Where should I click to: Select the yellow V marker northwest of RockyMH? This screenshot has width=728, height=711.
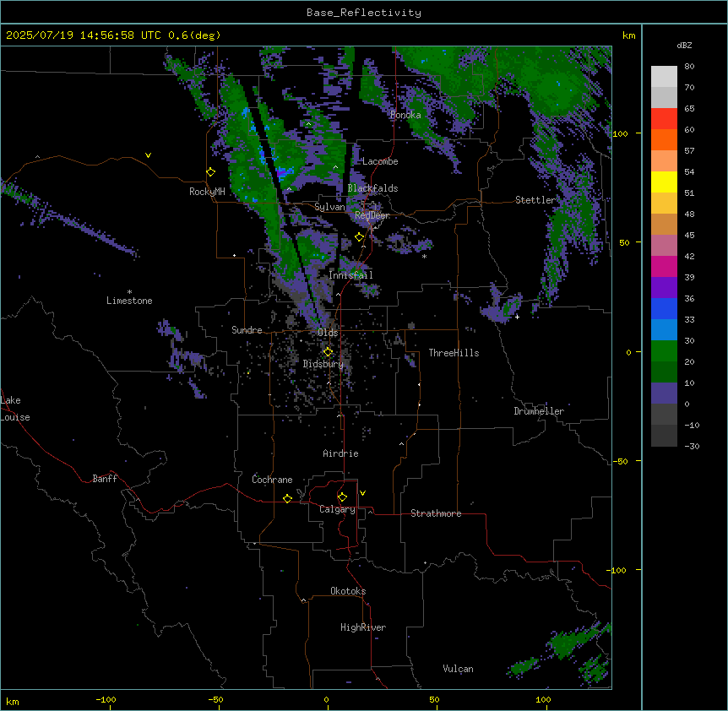(x=148, y=155)
